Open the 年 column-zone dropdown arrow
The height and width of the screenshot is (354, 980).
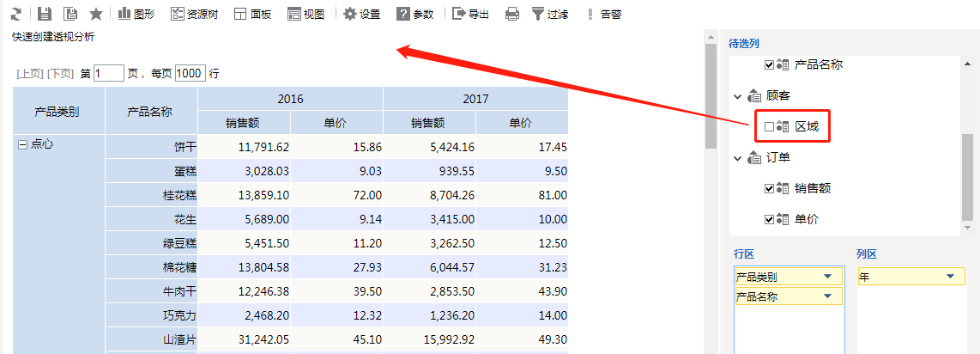[x=951, y=277]
